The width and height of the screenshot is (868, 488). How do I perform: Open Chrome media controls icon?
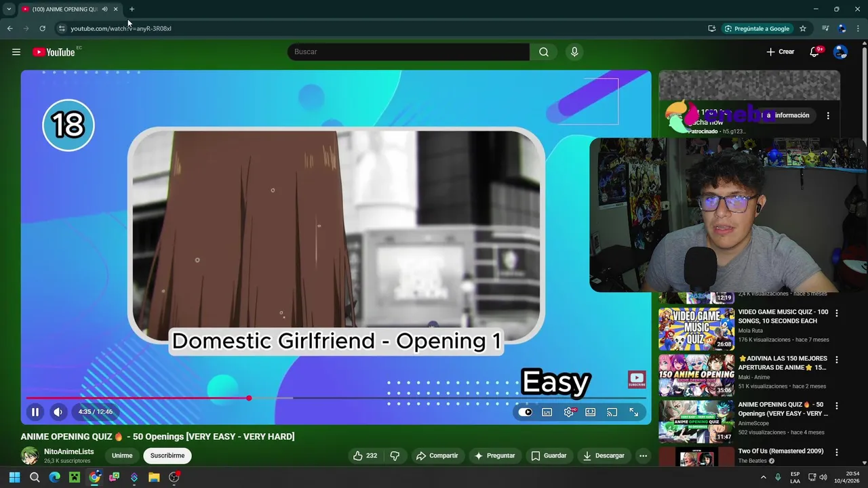coord(825,28)
